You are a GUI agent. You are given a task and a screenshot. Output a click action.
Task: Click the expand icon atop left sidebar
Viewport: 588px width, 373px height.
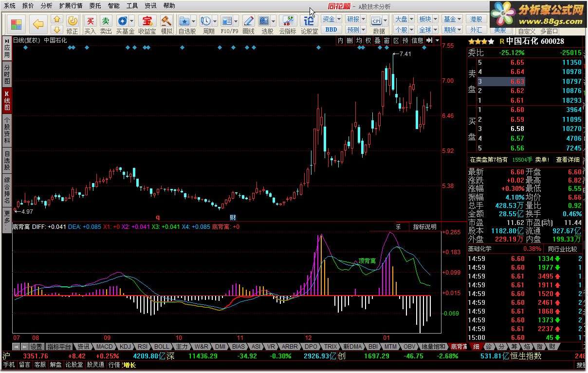pyautogui.click(x=7, y=40)
